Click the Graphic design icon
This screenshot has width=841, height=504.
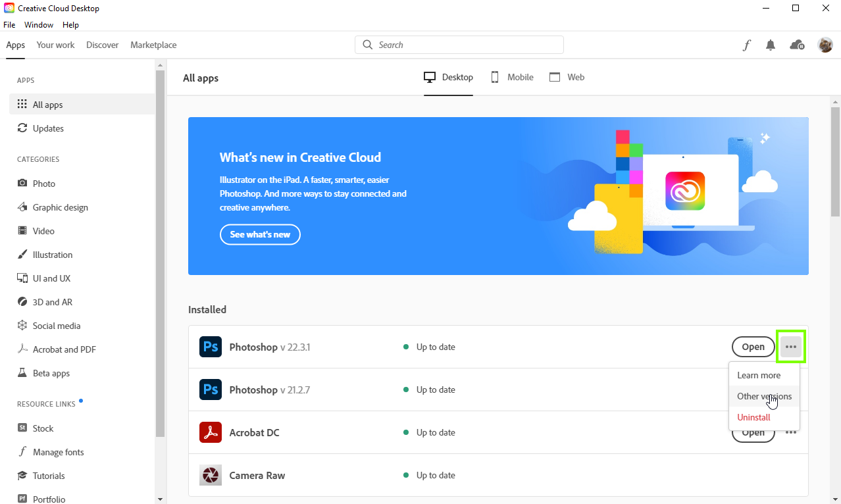click(x=22, y=207)
